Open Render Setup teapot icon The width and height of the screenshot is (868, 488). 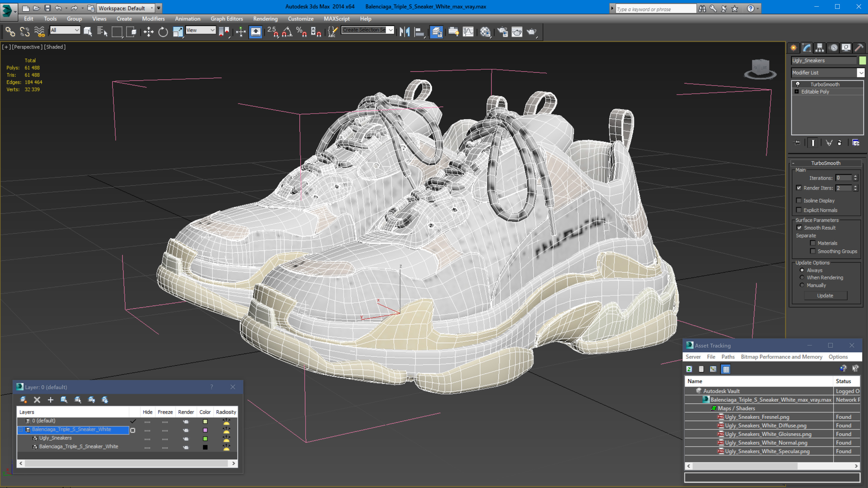point(502,32)
